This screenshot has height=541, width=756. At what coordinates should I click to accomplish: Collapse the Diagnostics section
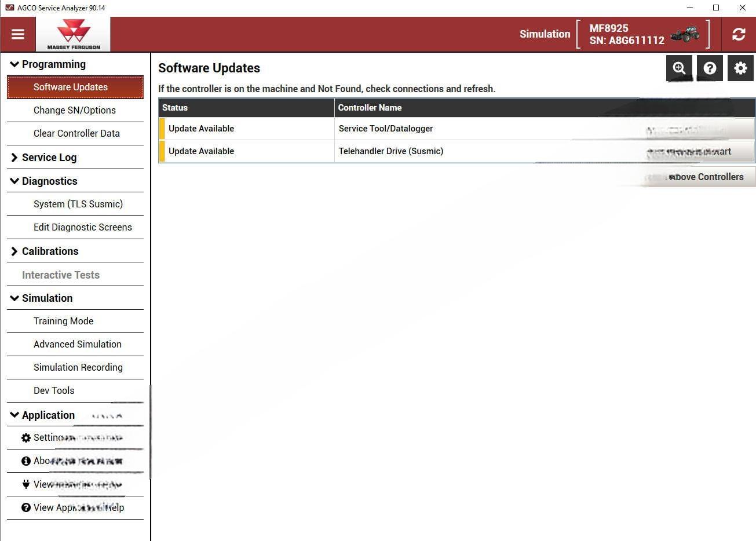tap(15, 181)
